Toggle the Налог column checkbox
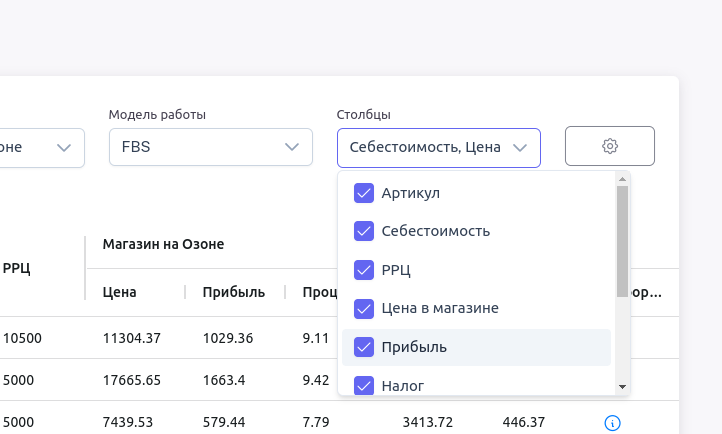Screen dimensions: 722x434 [x=364, y=385]
